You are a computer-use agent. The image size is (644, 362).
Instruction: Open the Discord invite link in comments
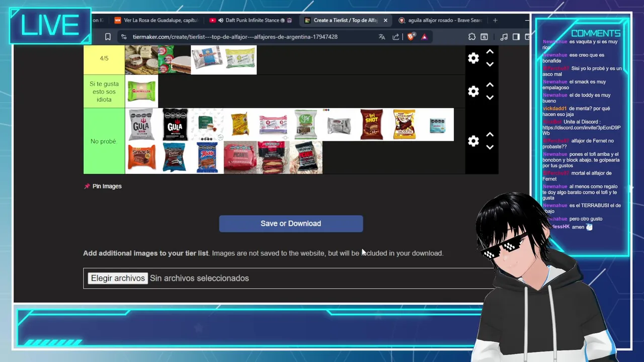click(x=581, y=130)
